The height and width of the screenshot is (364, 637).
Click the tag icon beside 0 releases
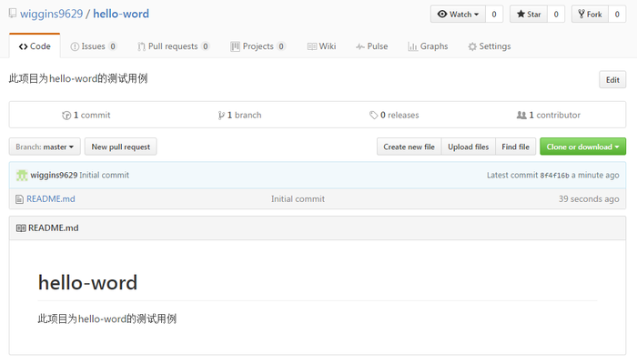(373, 116)
